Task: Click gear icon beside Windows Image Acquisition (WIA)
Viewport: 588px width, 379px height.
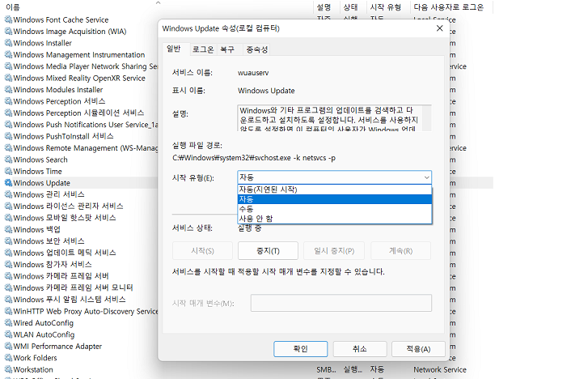Action: click(8, 31)
